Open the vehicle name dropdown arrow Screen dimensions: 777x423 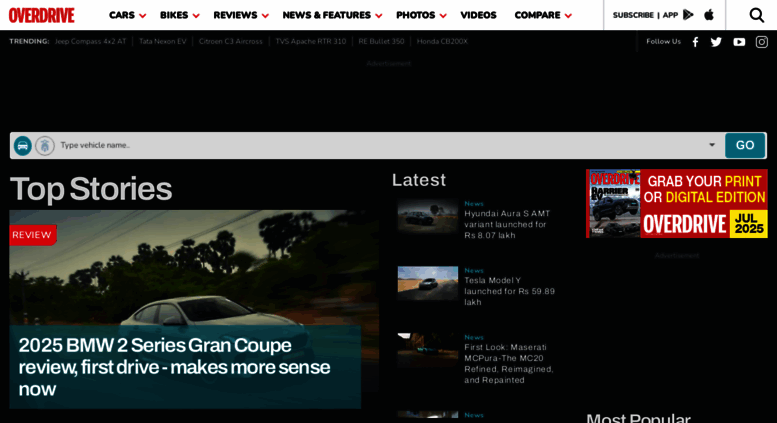(712, 145)
